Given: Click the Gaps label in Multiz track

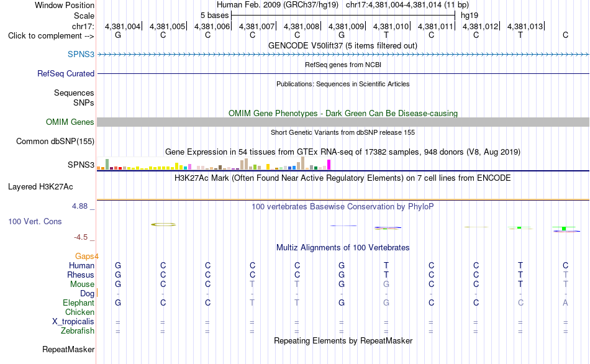Looking at the screenshot, I should [x=87, y=257].
